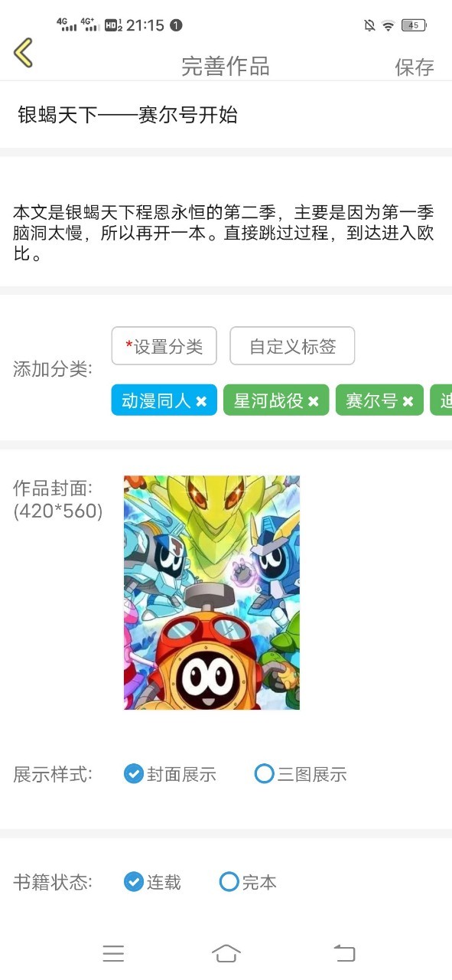Save the work with 保存

click(415, 67)
